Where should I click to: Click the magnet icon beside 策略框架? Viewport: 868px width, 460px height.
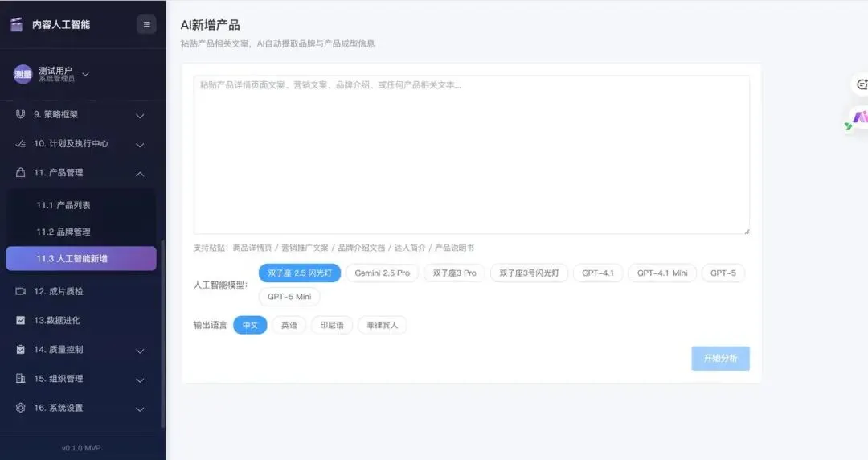21,114
